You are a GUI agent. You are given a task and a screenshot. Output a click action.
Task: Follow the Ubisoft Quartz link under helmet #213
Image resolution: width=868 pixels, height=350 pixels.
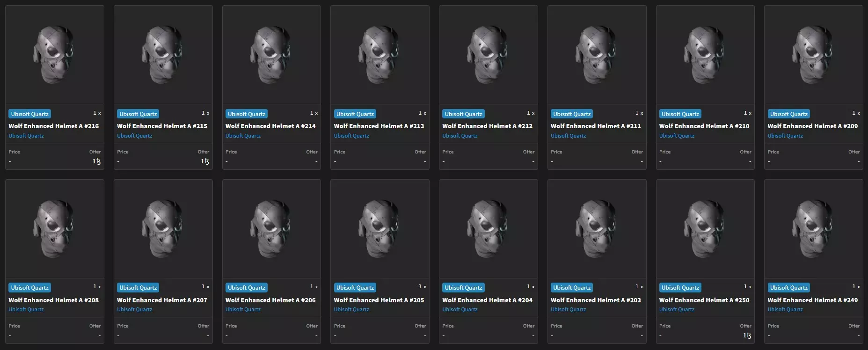pyautogui.click(x=351, y=136)
